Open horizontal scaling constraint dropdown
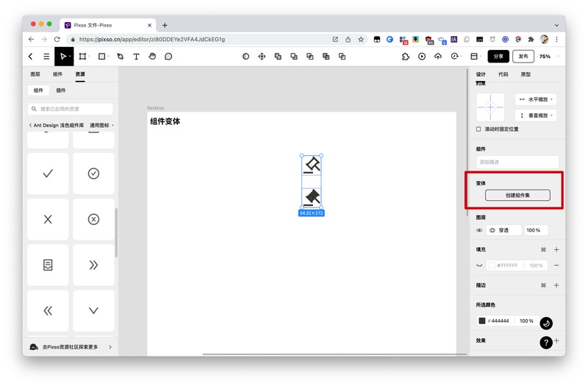This screenshot has width=588, height=386. pyautogui.click(x=536, y=99)
